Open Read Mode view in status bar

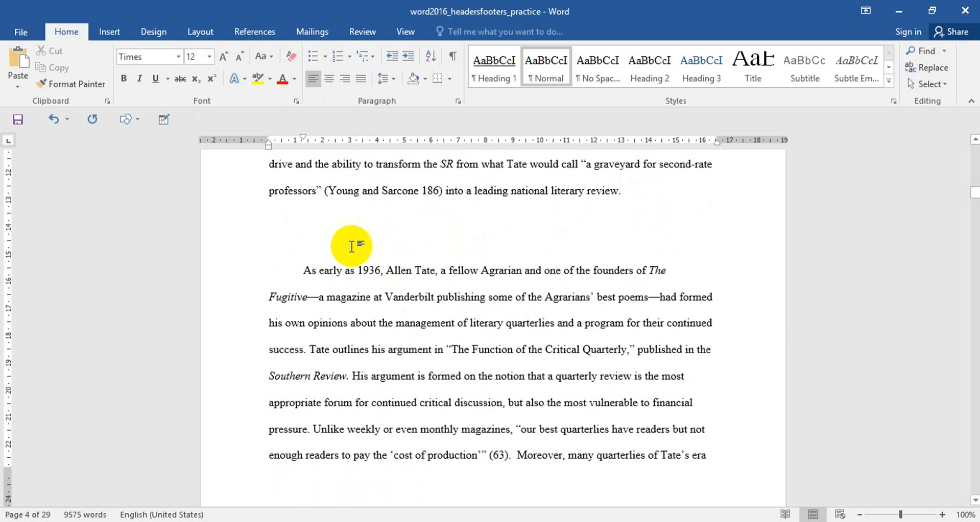pyautogui.click(x=785, y=514)
